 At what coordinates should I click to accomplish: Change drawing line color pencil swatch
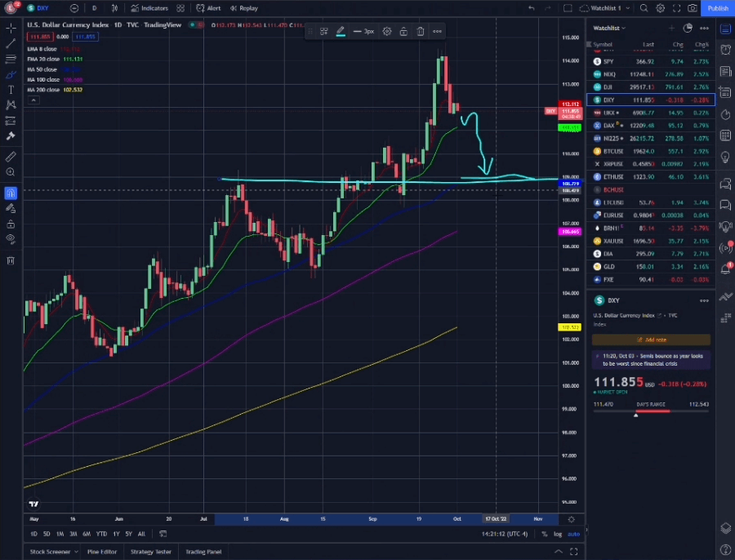tap(341, 31)
